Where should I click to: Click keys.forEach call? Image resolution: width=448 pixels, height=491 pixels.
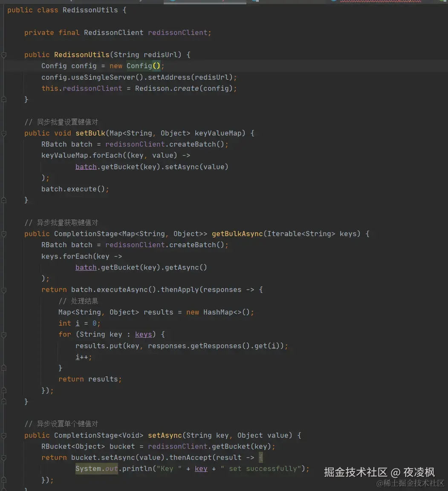[66, 256]
